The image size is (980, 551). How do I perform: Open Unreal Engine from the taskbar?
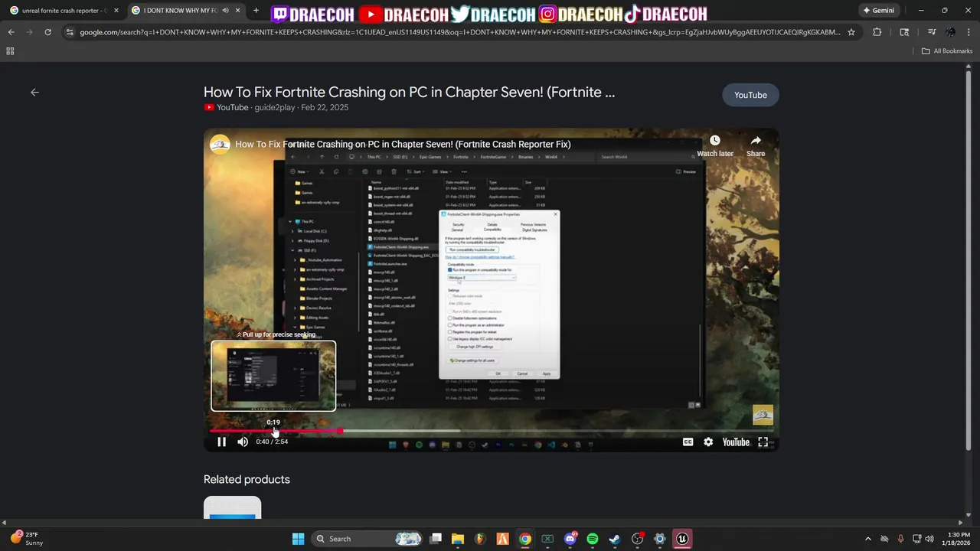click(682, 539)
